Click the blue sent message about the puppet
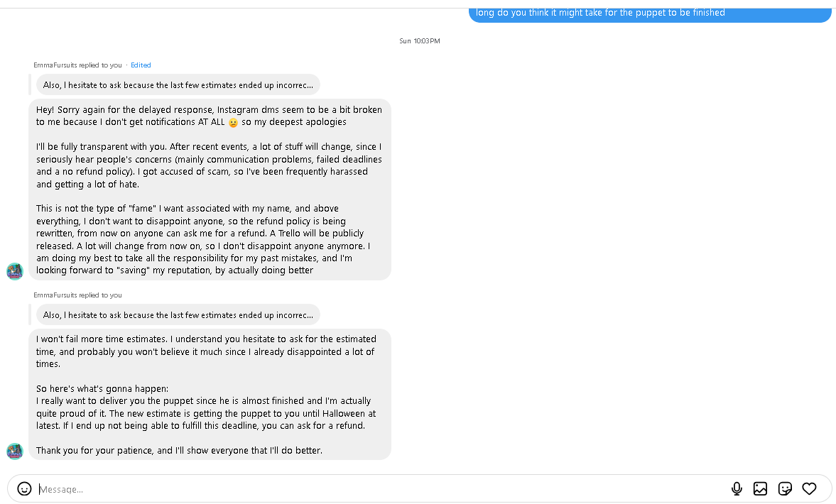This screenshot has height=504, width=836. tap(649, 13)
